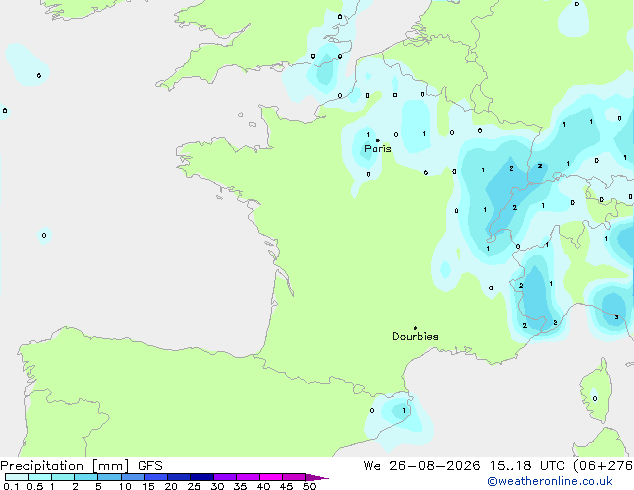Click the '0.1' legend scale label

coord(11,486)
